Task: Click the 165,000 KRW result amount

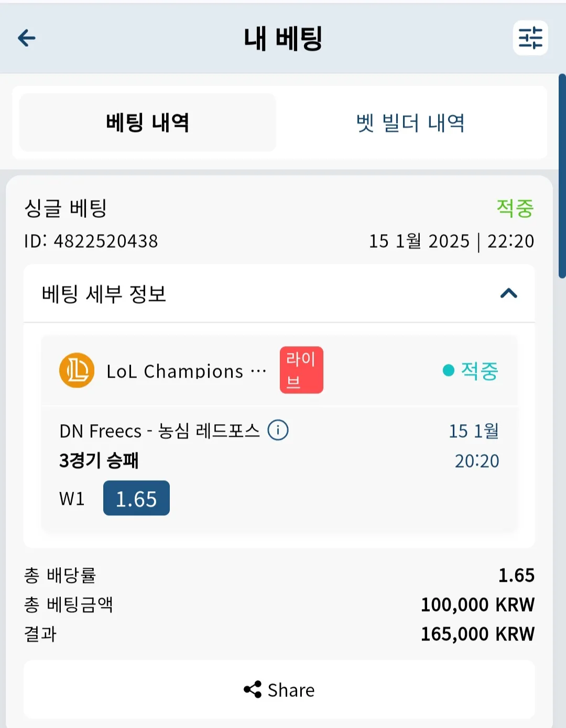Action: [477, 634]
